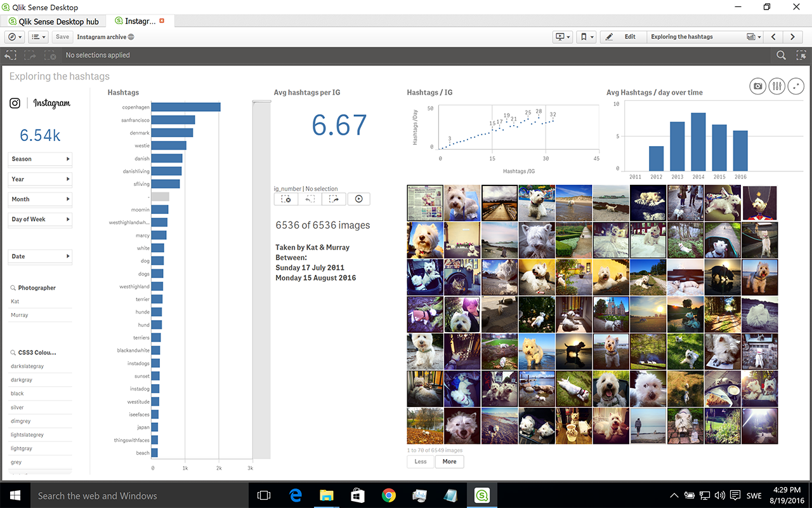Select the darkgray colour value

pos(40,380)
